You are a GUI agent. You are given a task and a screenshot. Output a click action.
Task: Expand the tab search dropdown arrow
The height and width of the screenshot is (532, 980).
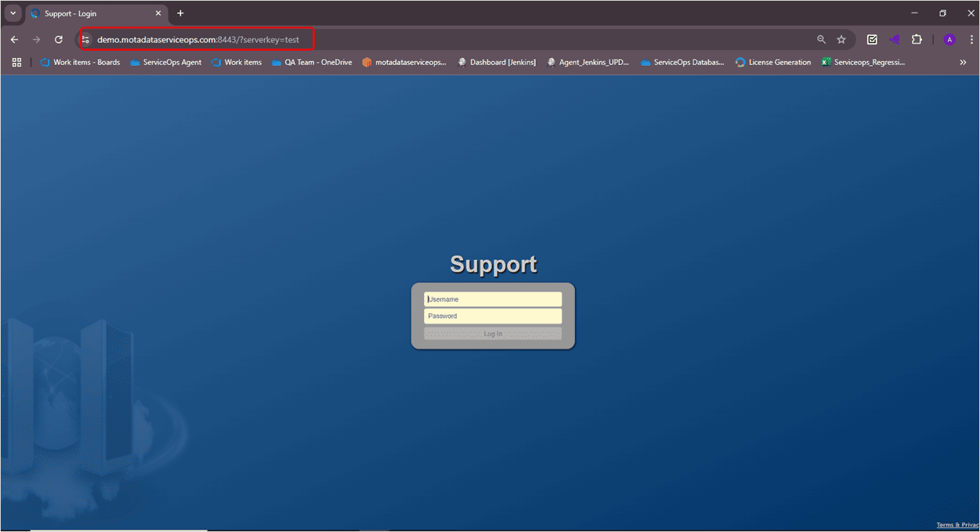(13, 13)
